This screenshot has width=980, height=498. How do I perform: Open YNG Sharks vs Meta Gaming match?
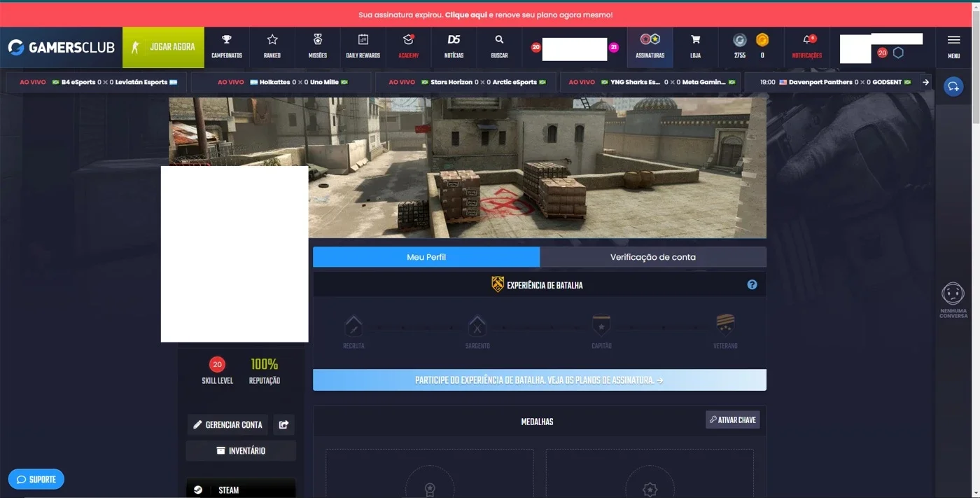pos(651,82)
